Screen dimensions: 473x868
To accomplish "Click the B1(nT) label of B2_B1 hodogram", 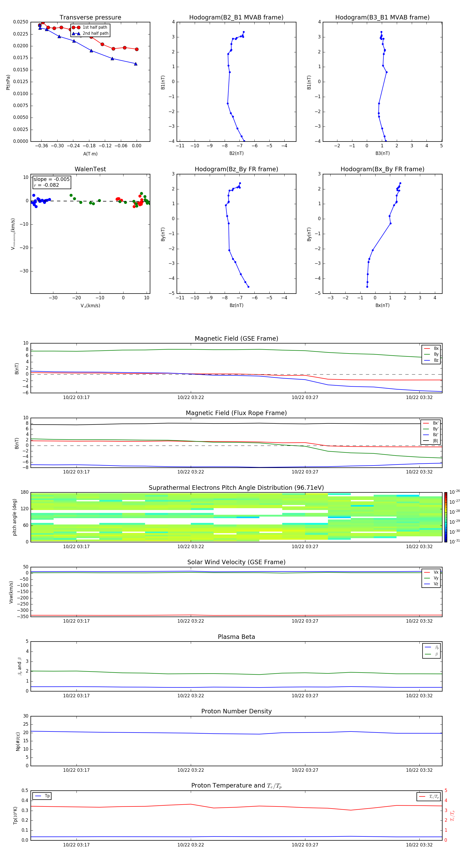I will point(163,82).
